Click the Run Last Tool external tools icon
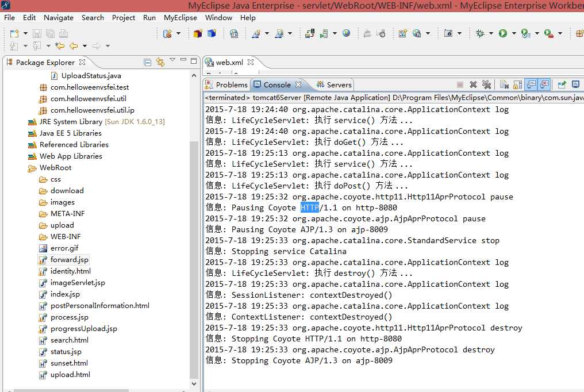The image size is (584, 392). pos(548,33)
